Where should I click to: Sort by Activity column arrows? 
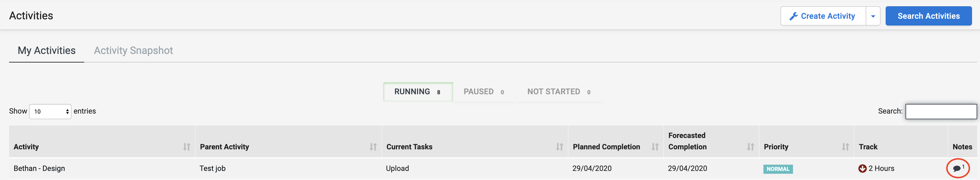(186, 147)
